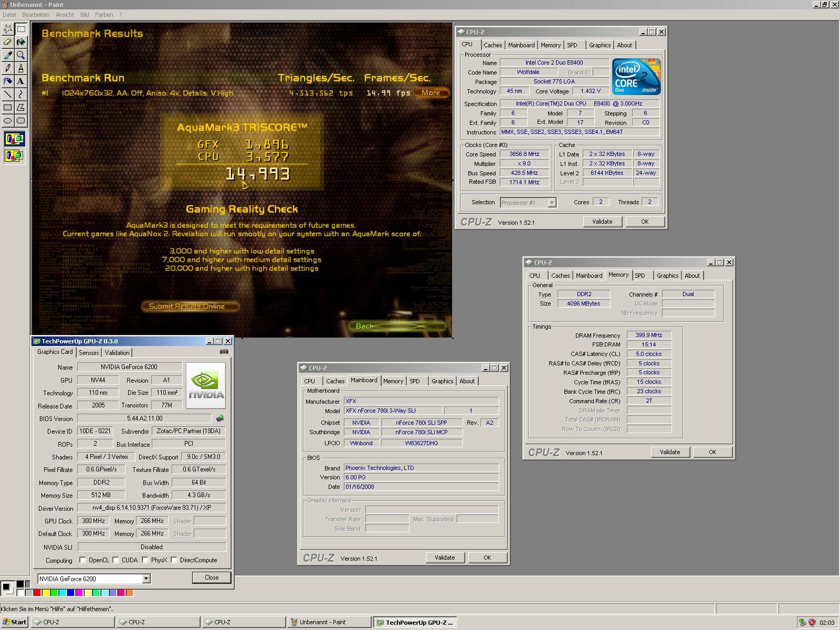This screenshot has height=630, width=840.
Task: Choose the transparent selection mode option
Action: [x=14, y=156]
